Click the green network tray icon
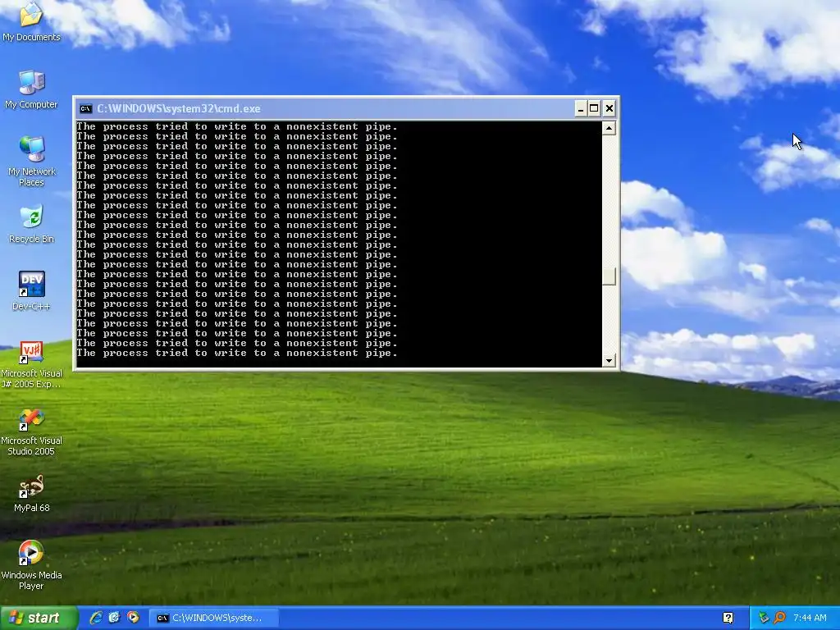840x630 pixels. (764, 618)
